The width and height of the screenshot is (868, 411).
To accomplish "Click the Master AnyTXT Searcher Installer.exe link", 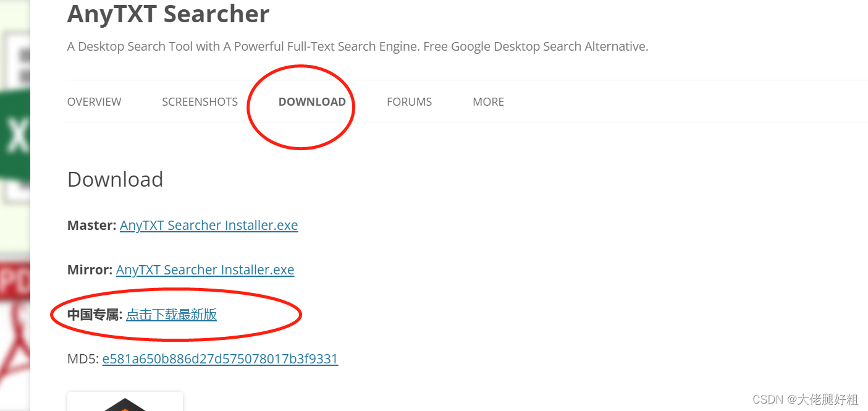I will click(x=209, y=226).
